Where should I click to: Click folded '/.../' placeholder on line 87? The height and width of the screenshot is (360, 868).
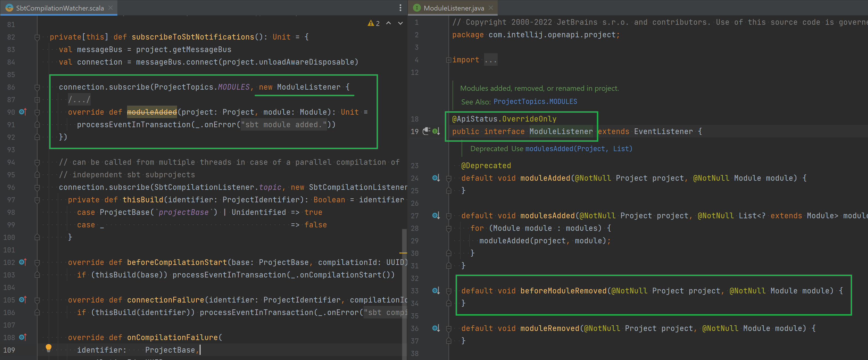(x=79, y=100)
